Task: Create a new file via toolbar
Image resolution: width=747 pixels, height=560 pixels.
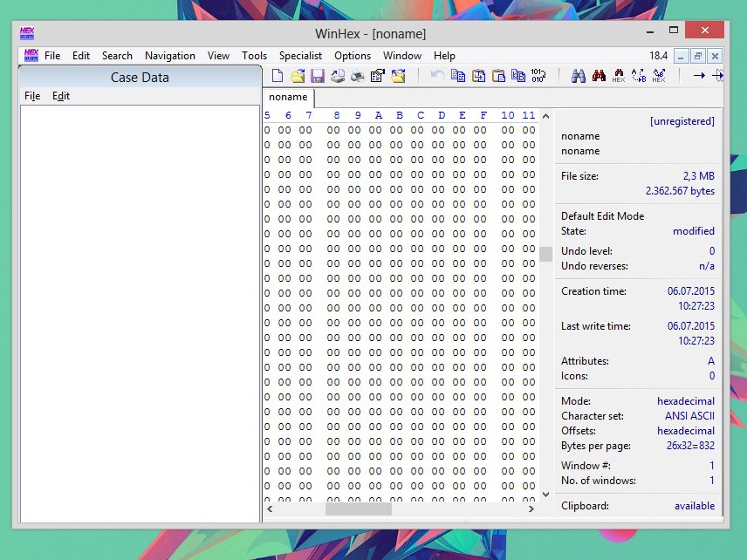Action: pyautogui.click(x=278, y=76)
